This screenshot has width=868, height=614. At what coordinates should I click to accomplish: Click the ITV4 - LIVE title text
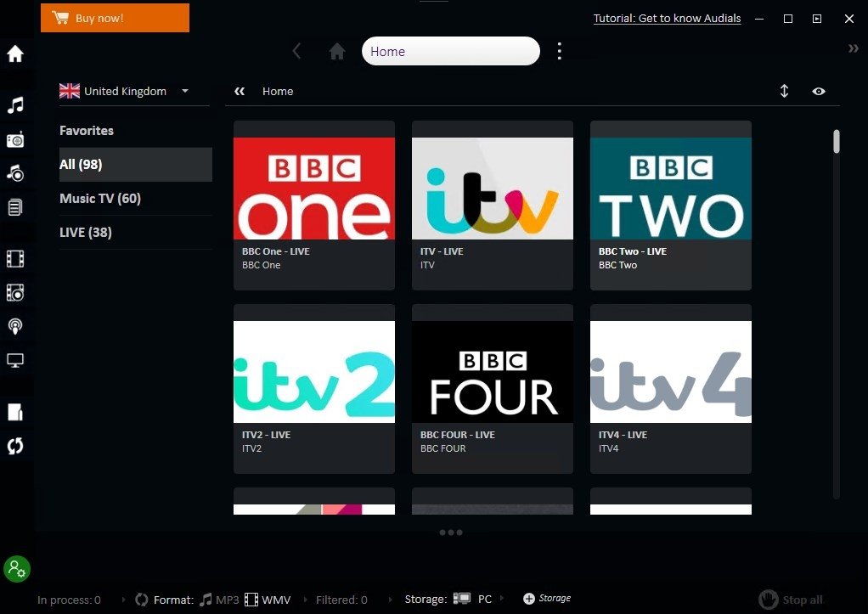tap(623, 435)
